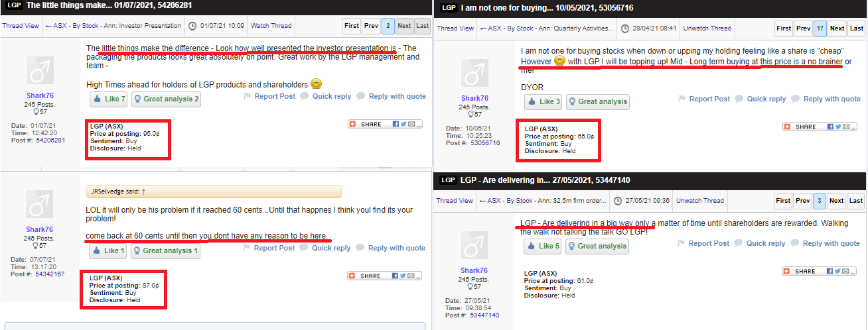
Task: Go to Next page after page 17
Action: [x=837, y=28]
